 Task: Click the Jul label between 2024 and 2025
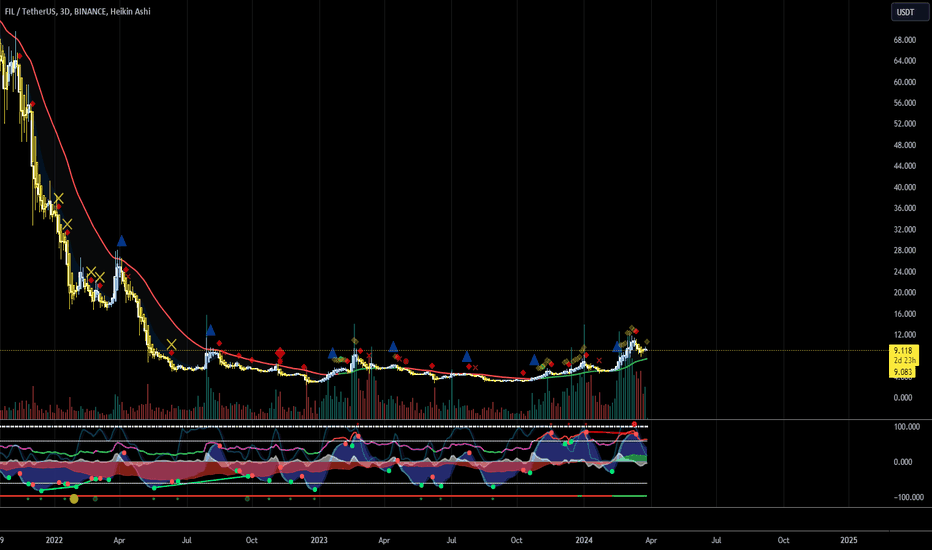point(716,540)
